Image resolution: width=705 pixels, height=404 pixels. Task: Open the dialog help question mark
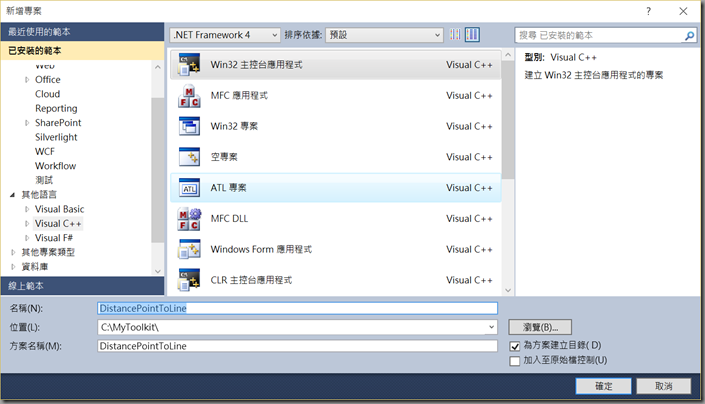click(648, 11)
